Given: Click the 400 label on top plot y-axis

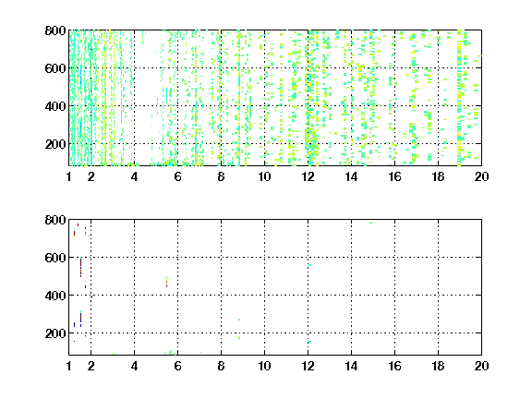Looking at the screenshot, I should coord(55,106).
